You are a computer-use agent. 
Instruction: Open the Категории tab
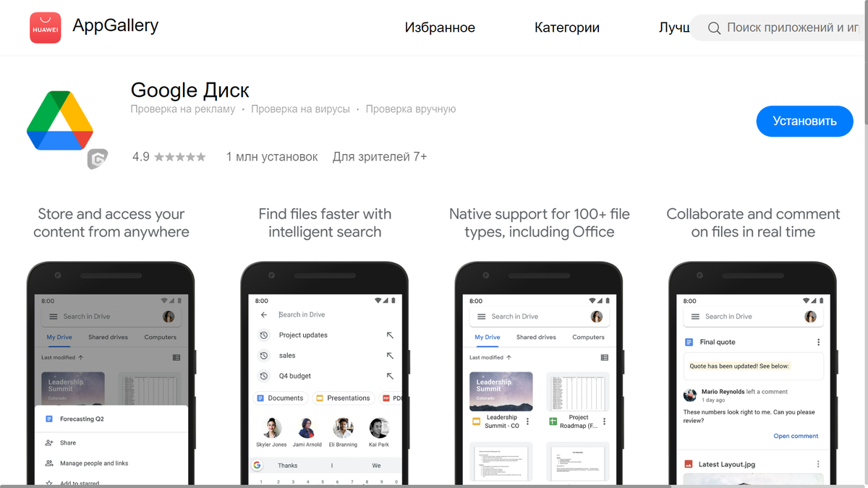(567, 28)
